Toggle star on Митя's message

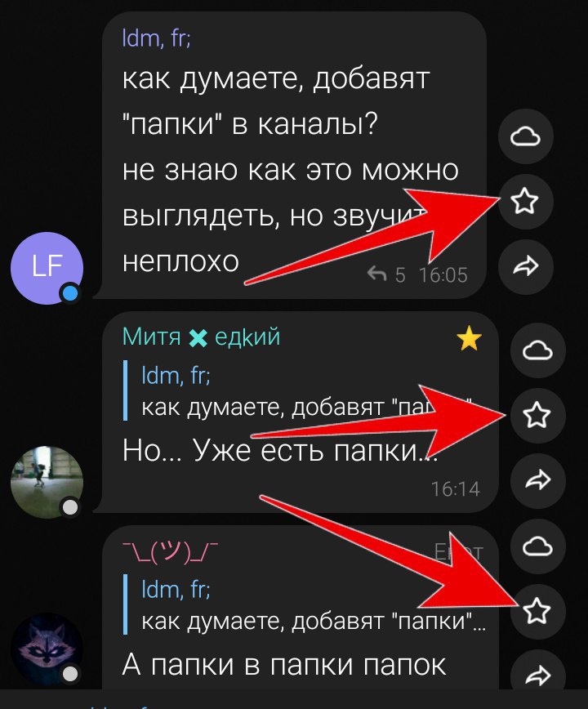pyautogui.click(x=537, y=415)
